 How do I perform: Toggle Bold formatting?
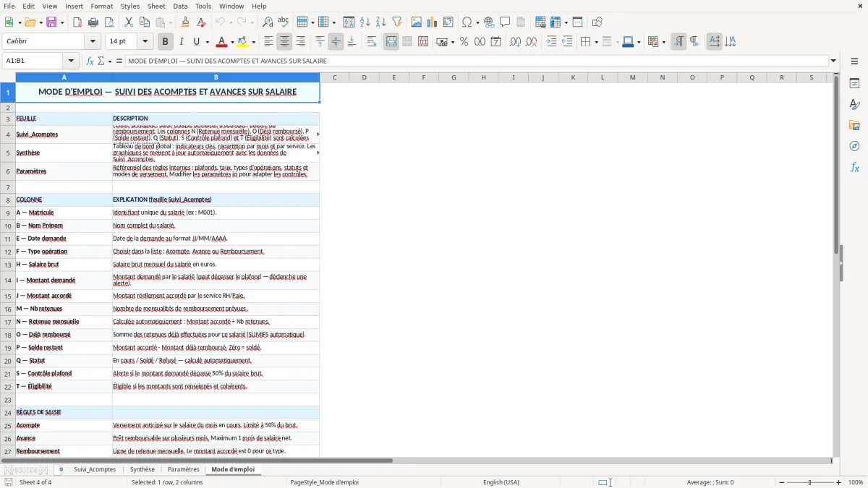coord(166,42)
